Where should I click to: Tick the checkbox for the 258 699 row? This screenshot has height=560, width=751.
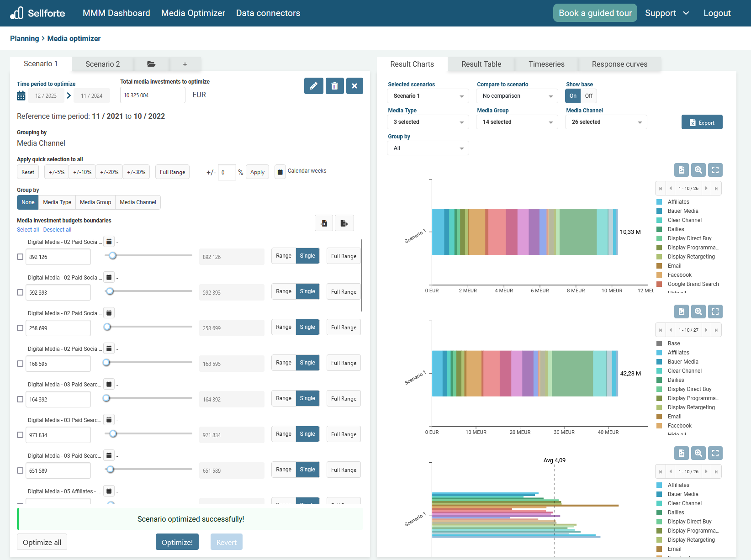[x=20, y=328]
